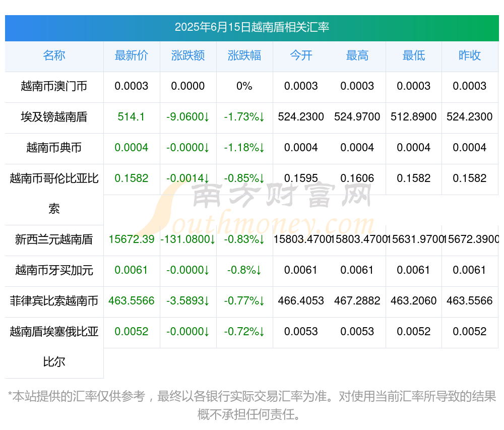Click the change percent -0.83%
Screen dimensions: 504x430
pyautogui.click(x=244, y=239)
